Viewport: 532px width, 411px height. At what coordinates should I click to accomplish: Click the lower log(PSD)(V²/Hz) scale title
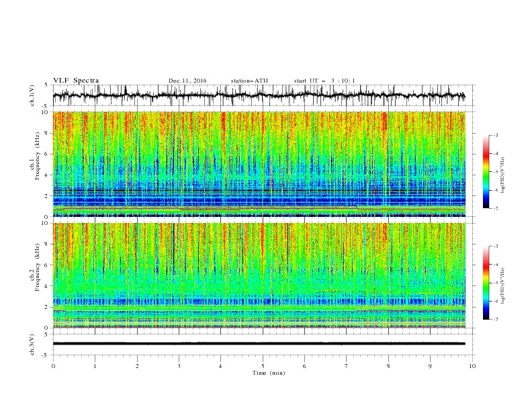click(x=502, y=285)
